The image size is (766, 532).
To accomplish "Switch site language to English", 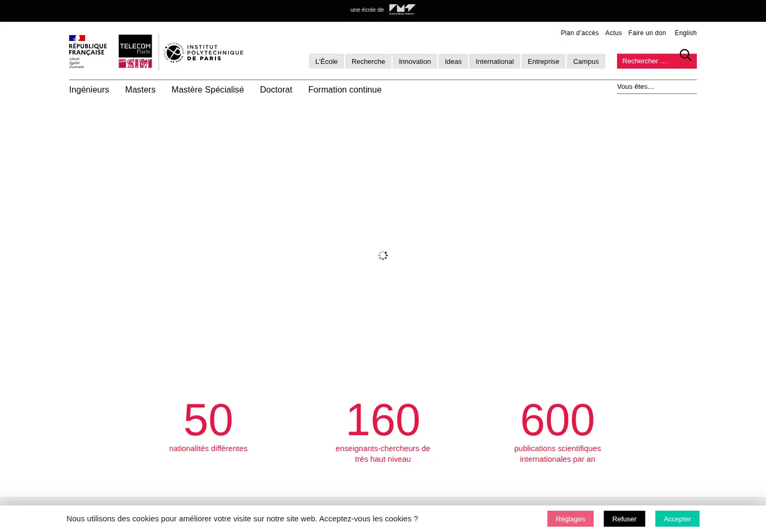I will pos(686,33).
